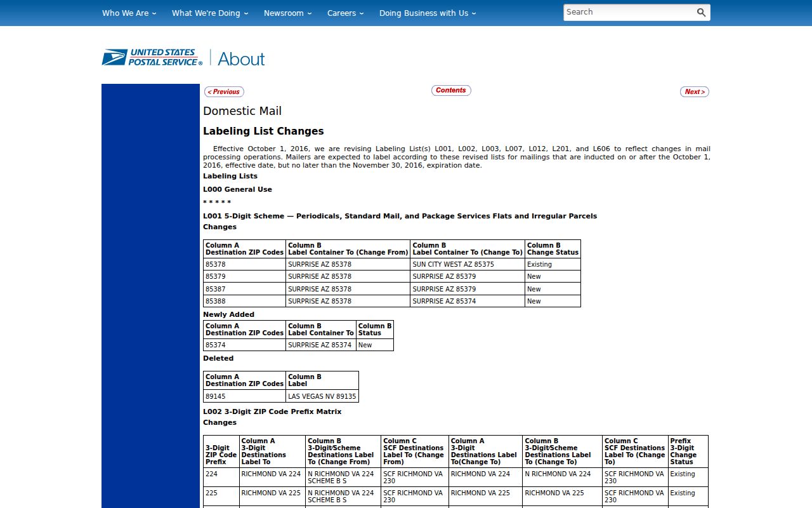Click the About header link
The height and width of the screenshot is (508, 812).
[241, 58]
